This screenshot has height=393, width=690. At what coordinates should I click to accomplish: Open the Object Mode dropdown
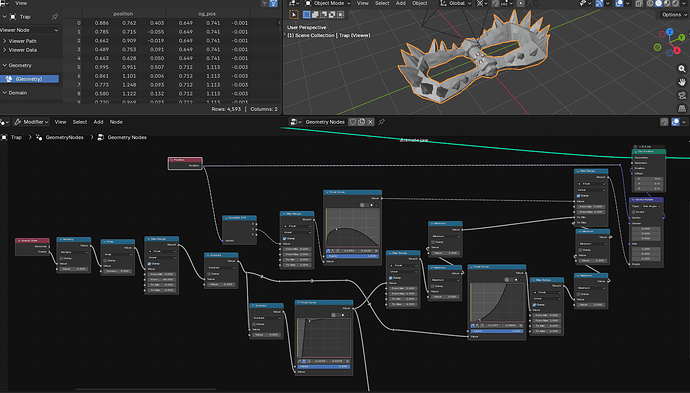point(328,3)
